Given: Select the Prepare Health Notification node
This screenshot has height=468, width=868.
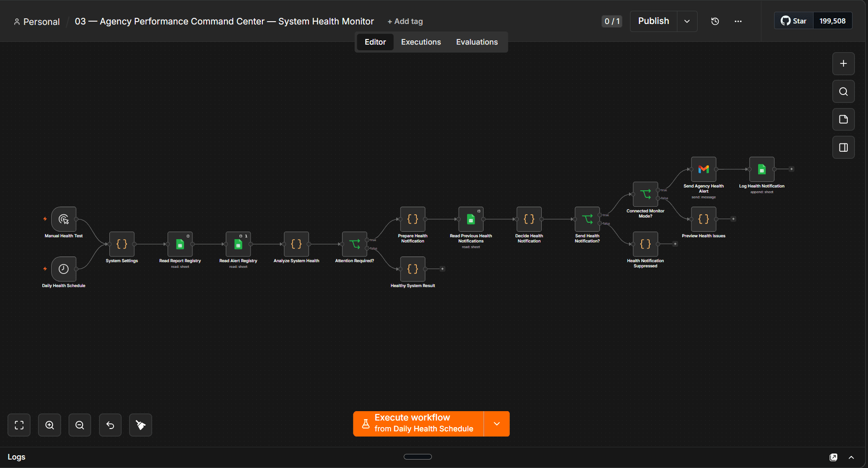Looking at the screenshot, I should (x=413, y=219).
